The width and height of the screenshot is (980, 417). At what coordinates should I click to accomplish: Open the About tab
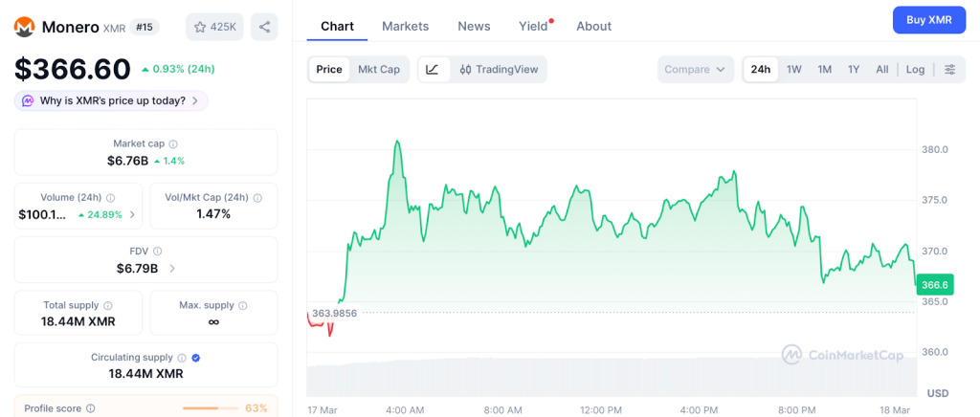[593, 26]
